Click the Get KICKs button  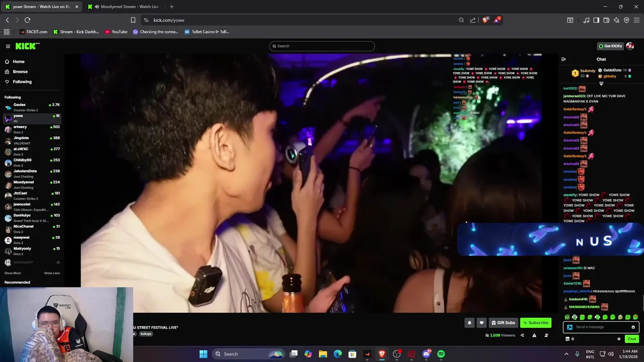click(610, 46)
